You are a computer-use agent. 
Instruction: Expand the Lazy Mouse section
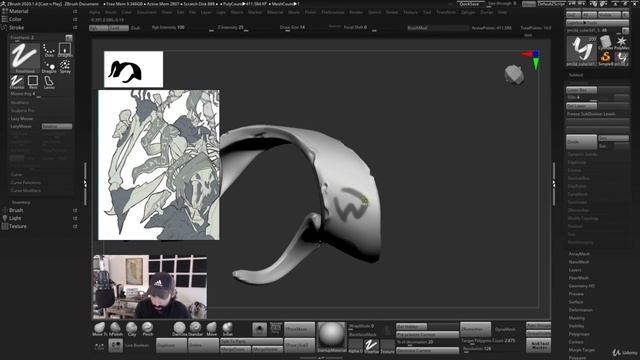pyautogui.click(x=22, y=118)
